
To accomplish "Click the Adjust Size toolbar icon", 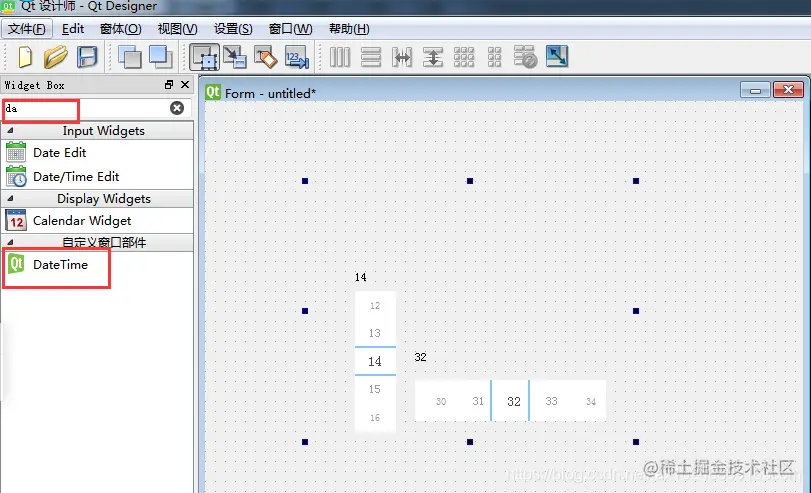I will tap(557, 56).
